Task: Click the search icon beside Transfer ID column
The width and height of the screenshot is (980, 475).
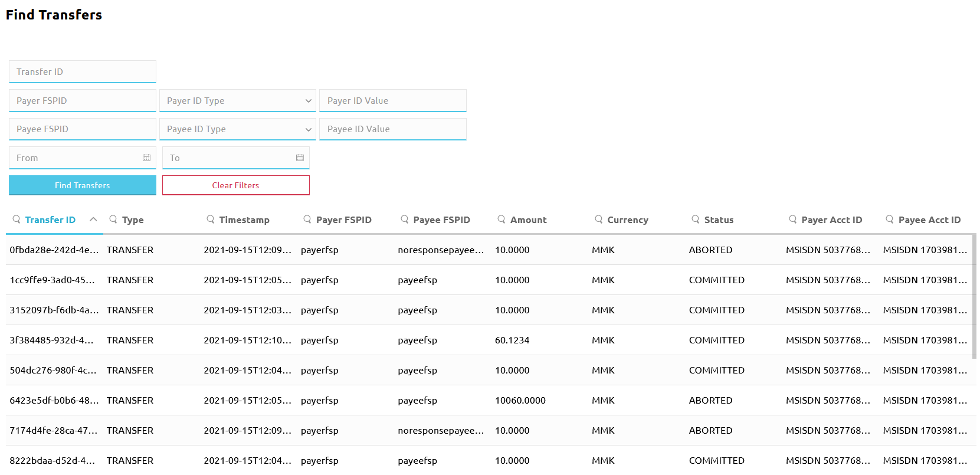Action: pyautogui.click(x=17, y=220)
